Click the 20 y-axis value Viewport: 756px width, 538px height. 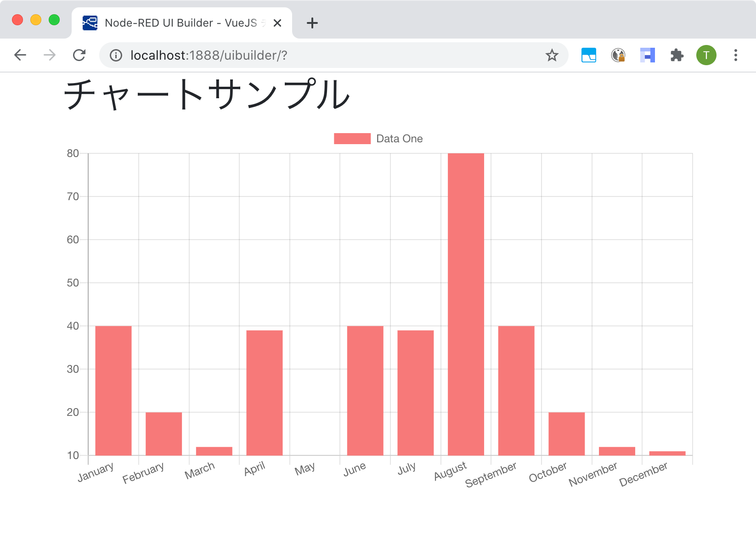pos(73,412)
